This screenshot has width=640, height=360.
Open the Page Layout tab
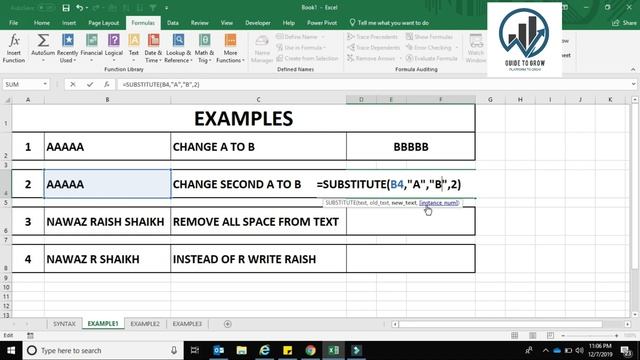103,23
